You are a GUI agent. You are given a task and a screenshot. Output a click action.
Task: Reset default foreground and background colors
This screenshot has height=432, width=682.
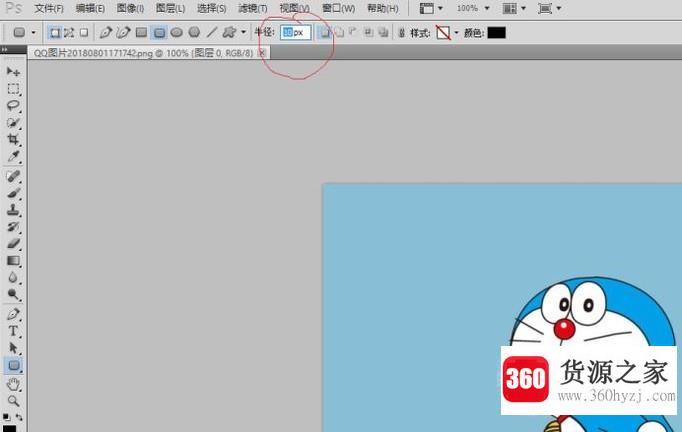point(6,417)
